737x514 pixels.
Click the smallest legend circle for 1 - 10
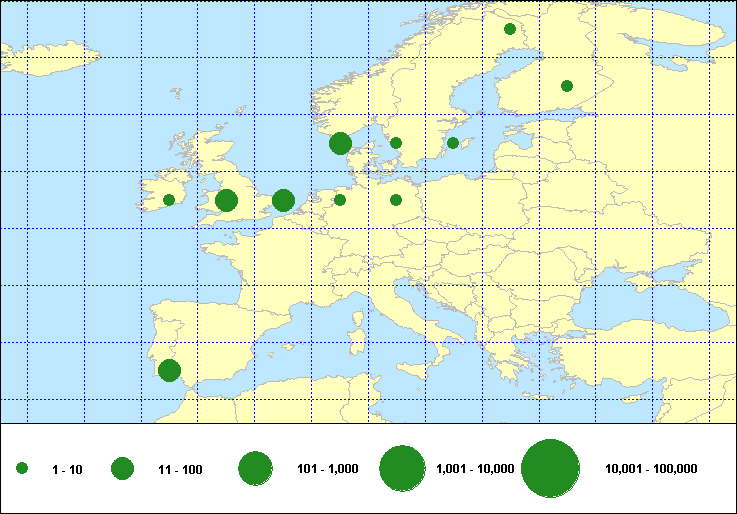[x=22, y=468]
